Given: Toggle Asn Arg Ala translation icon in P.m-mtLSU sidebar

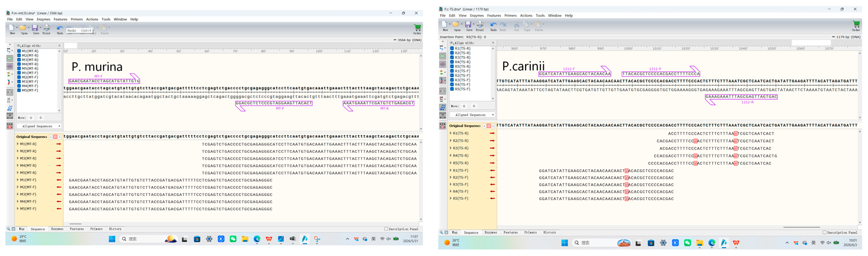Looking at the screenshot, I should coord(10,108).
